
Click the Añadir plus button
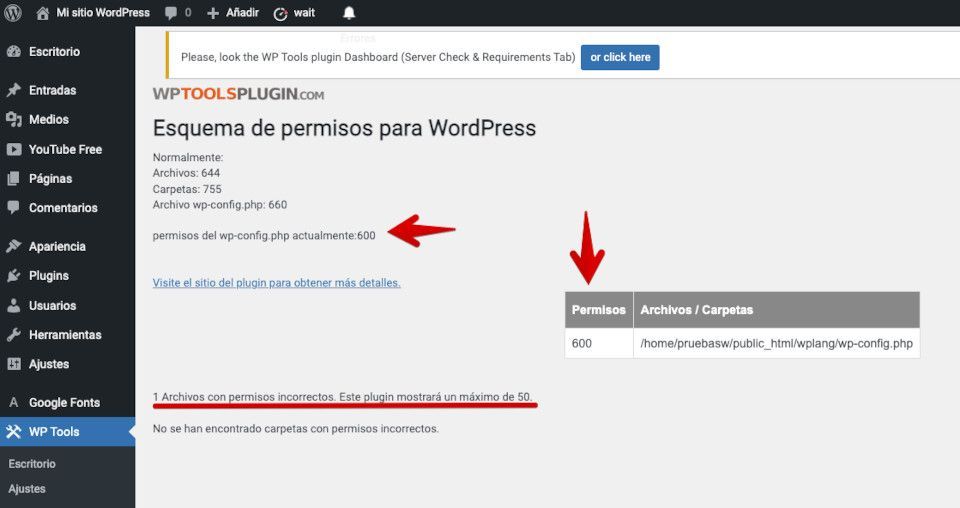coord(233,13)
